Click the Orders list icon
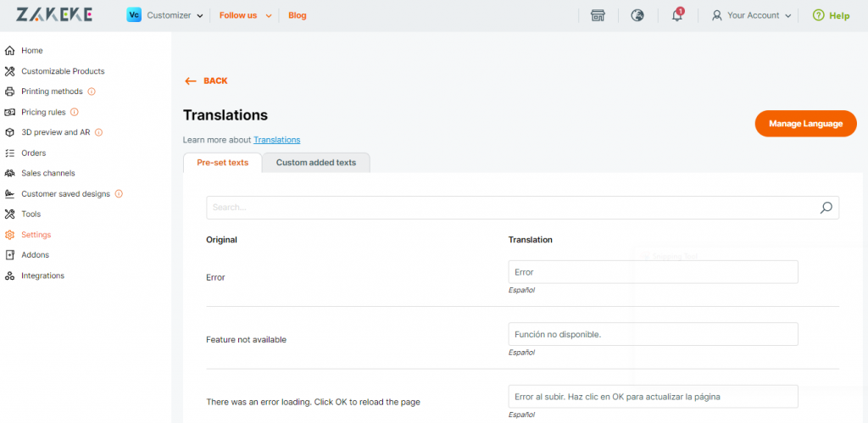This screenshot has width=868, height=423. point(9,153)
